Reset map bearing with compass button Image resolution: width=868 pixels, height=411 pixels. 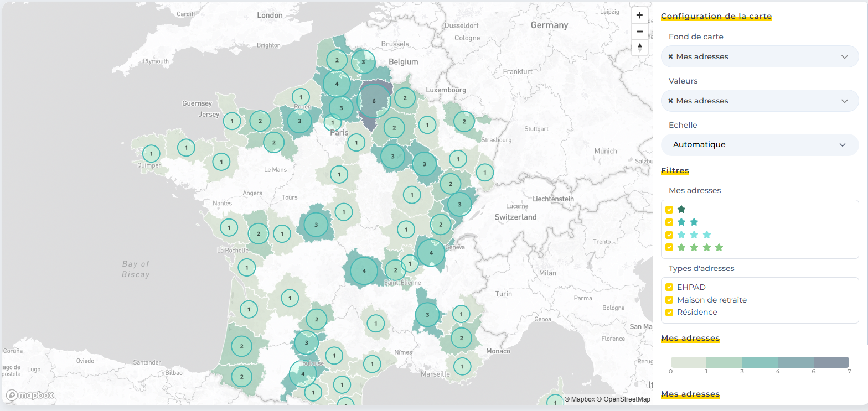639,48
